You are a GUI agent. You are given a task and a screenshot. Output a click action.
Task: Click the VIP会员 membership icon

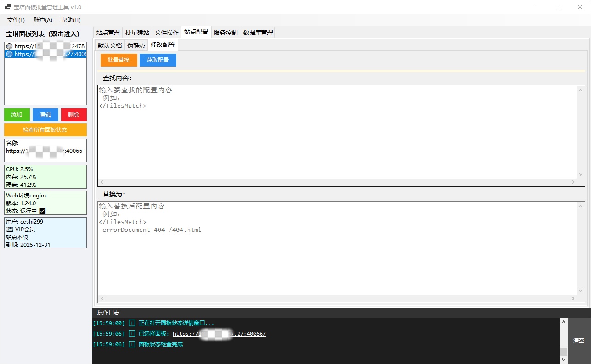10,229
